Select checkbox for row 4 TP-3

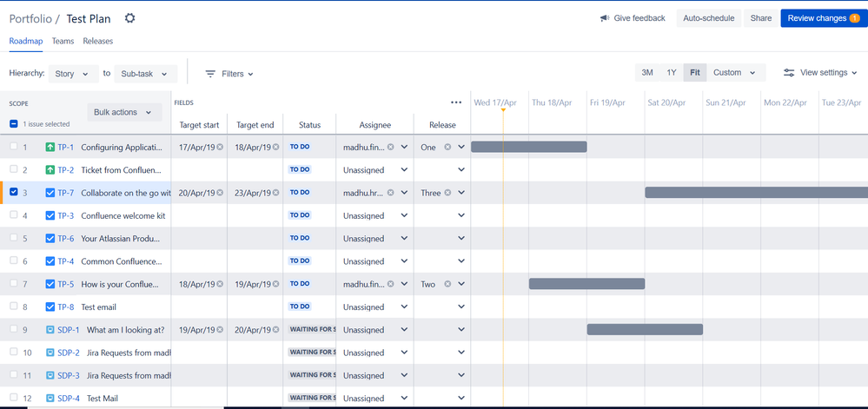coord(14,214)
